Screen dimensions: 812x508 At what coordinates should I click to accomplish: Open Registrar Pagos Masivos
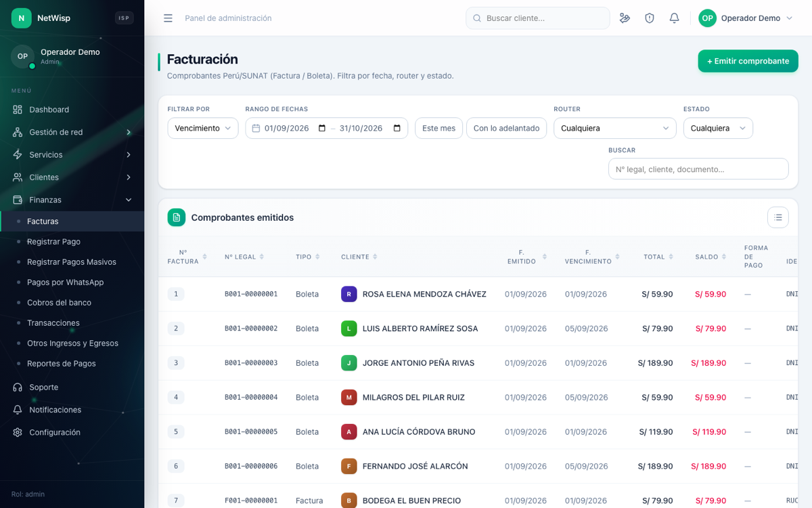[x=72, y=262]
